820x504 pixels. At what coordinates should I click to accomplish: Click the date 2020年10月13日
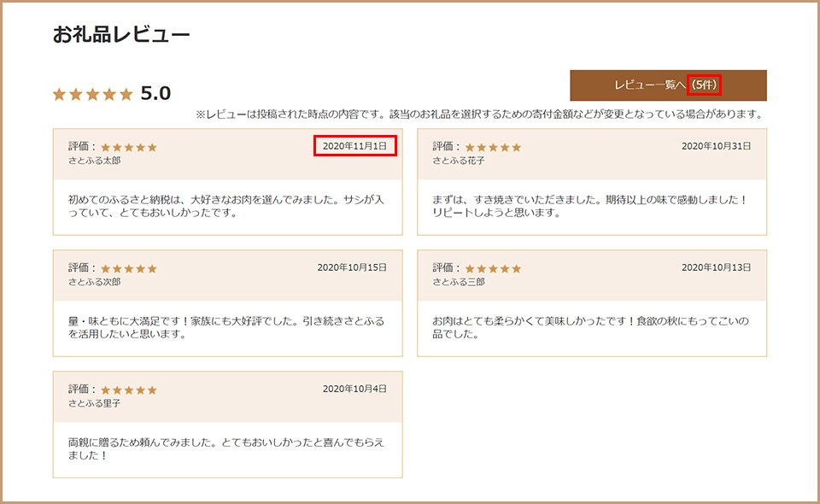[716, 267]
